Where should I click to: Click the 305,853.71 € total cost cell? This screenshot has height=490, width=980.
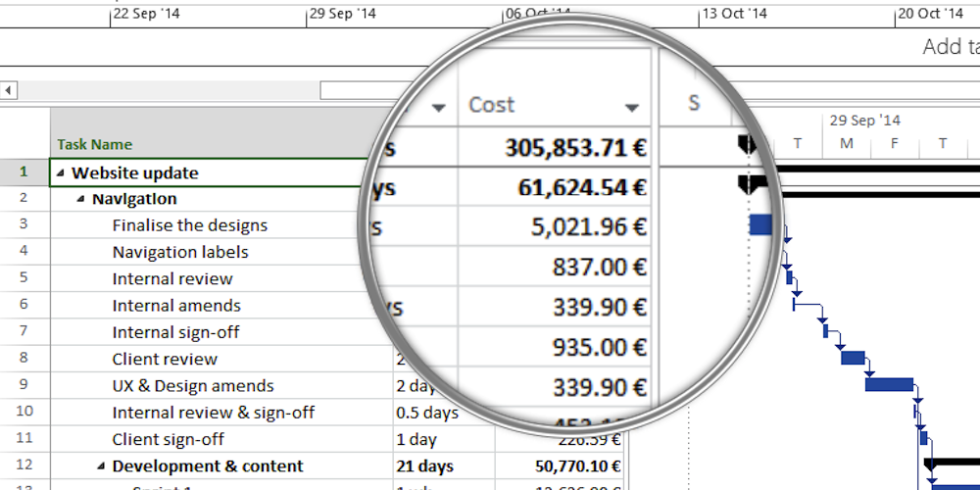point(575,148)
